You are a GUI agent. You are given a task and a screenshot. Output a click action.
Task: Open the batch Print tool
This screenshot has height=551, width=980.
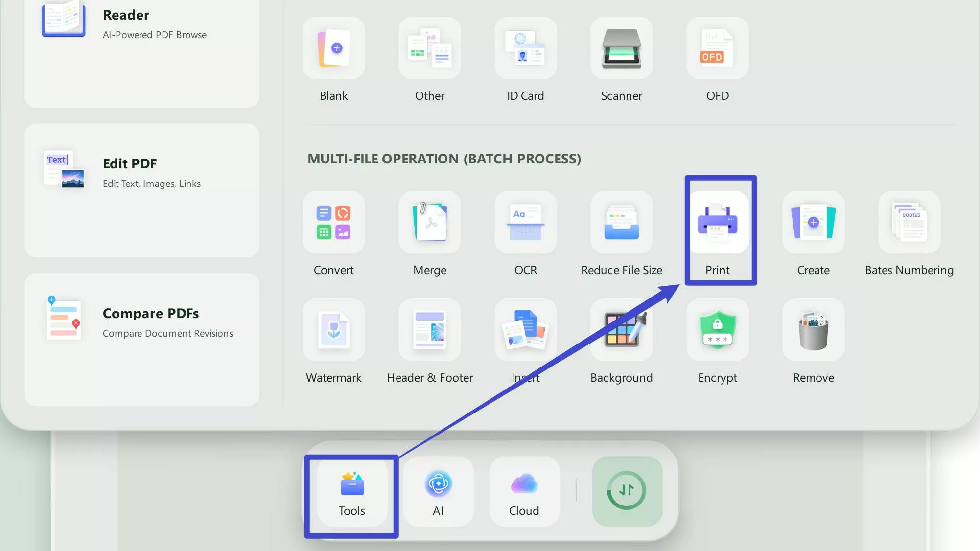pyautogui.click(x=717, y=223)
